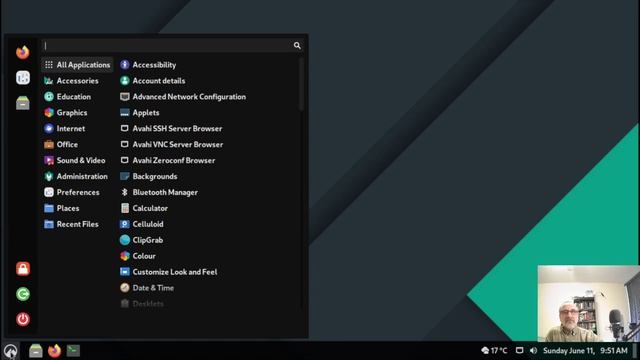Select the Administration category
640x360 pixels.
[x=77, y=176]
